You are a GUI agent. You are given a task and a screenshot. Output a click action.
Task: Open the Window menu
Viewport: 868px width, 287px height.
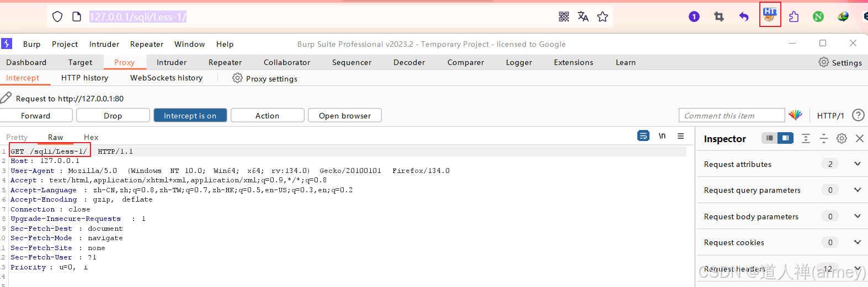click(189, 44)
